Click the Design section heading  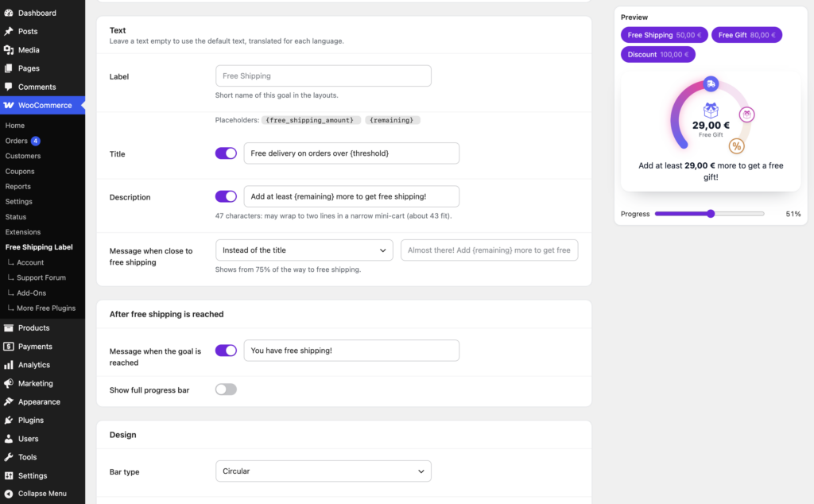122,435
